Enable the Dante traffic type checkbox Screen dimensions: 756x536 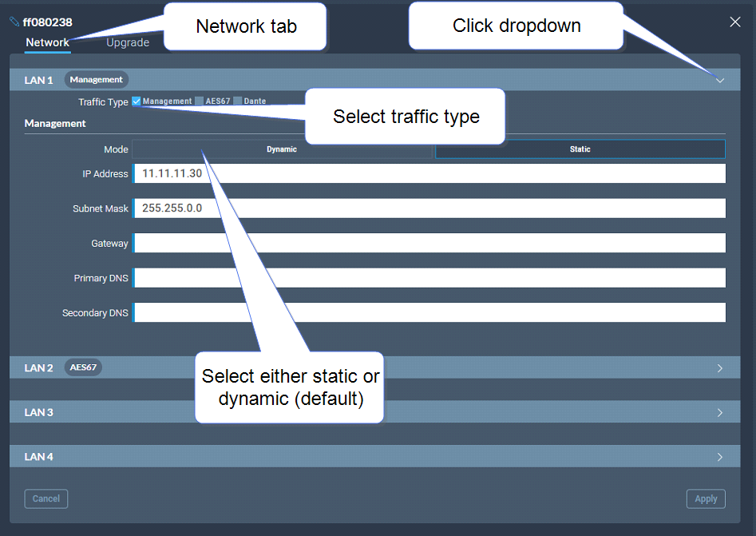237,101
